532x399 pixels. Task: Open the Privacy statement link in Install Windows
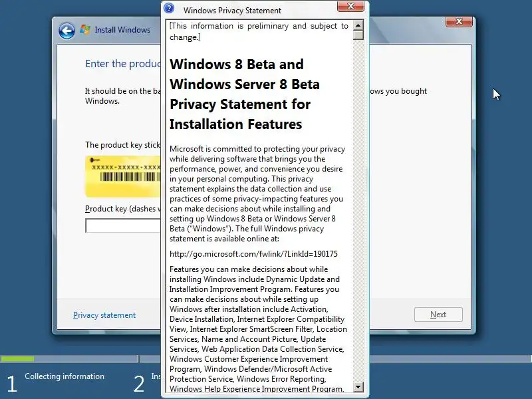tap(104, 315)
